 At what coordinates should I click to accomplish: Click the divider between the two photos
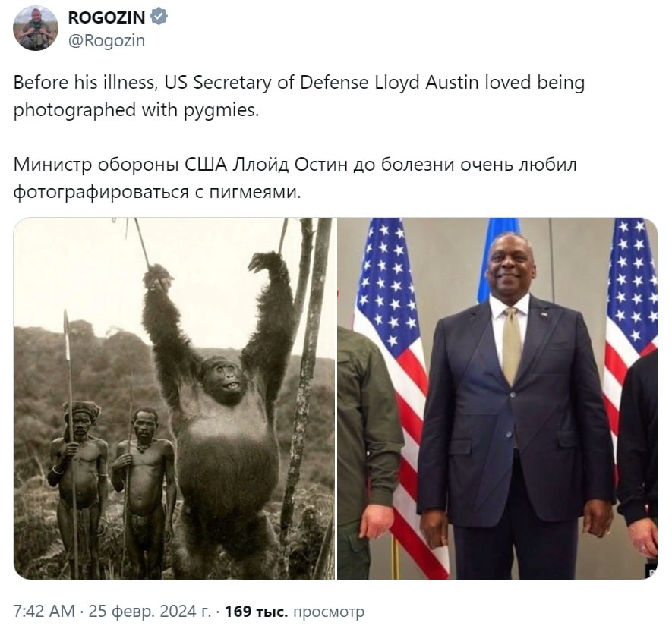coord(336,398)
